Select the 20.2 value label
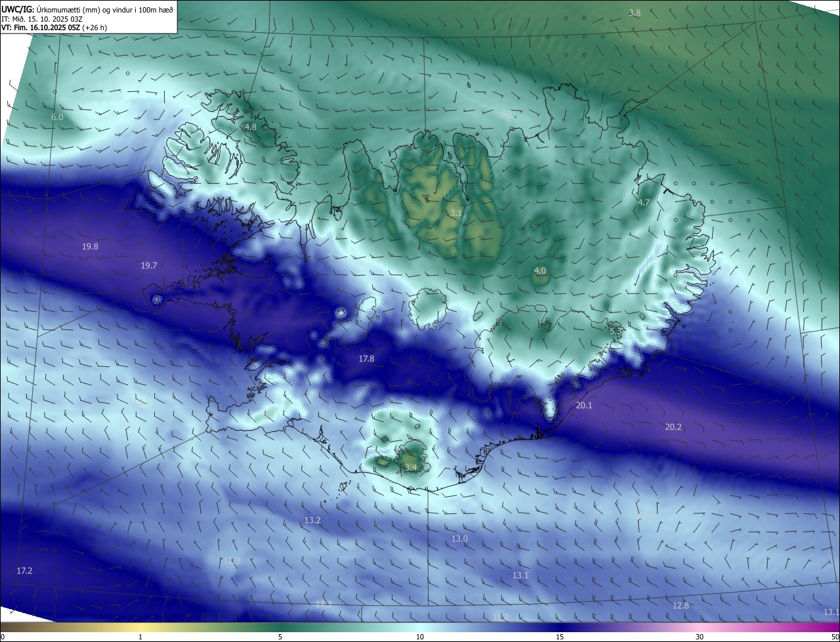The height and width of the screenshot is (642, 840). tap(673, 427)
